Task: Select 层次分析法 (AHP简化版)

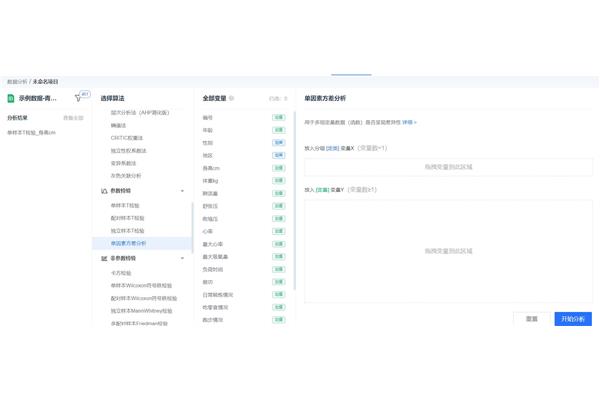Action: pyautogui.click(x=140, y=113)
